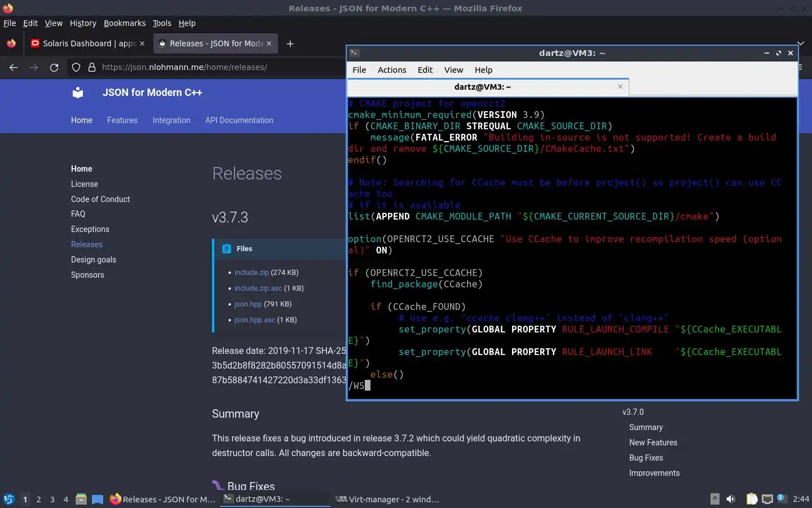The height and width of the screenshot is (508, 812).
Task: Click the Files document icon in v3.7.3
Action: 227,249
